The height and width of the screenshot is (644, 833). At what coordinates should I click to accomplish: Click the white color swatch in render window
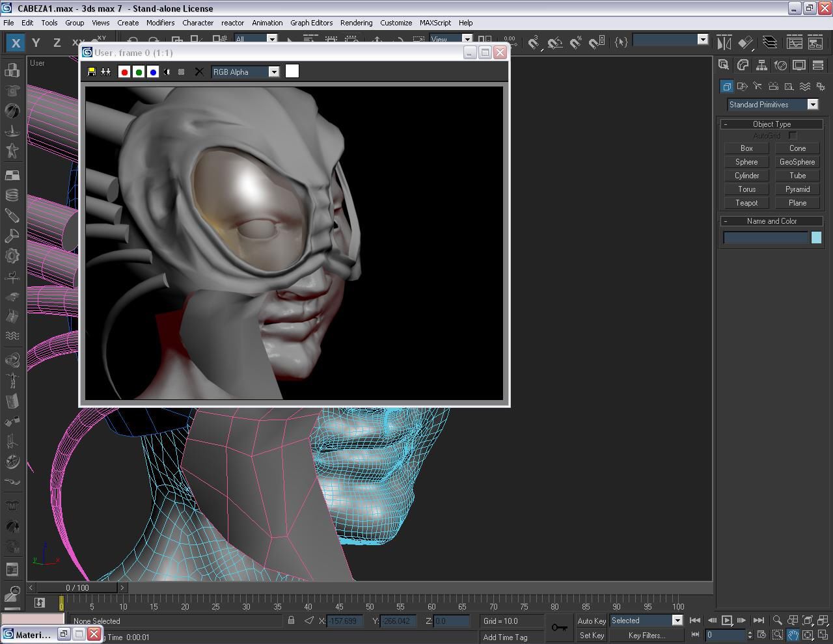tap(292, 72)
